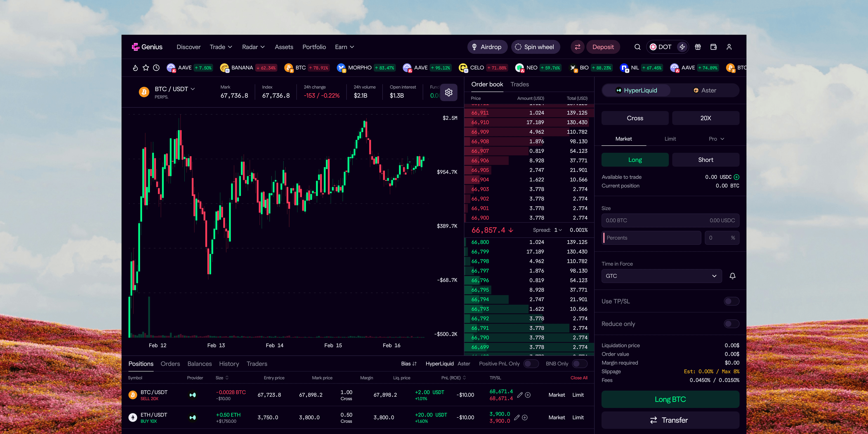Click the bell alert icon beside GTC
The height and width of the screenshot is (434, 868).
tap(732, 276)
